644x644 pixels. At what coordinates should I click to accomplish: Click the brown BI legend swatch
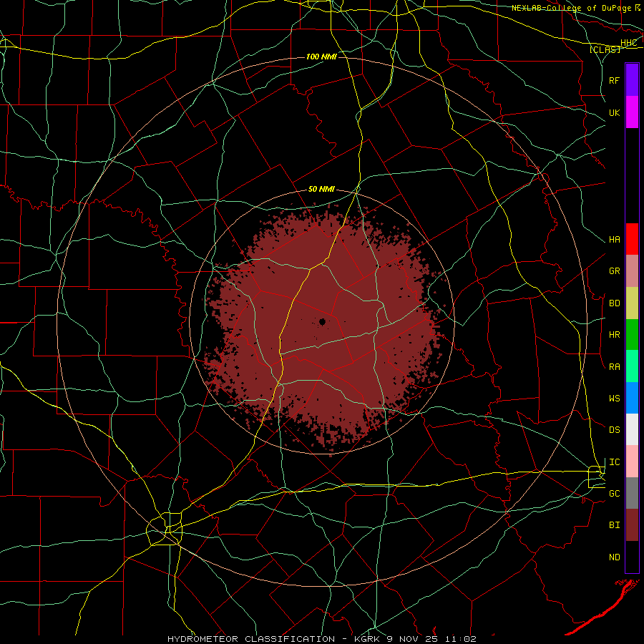point(632,525)
